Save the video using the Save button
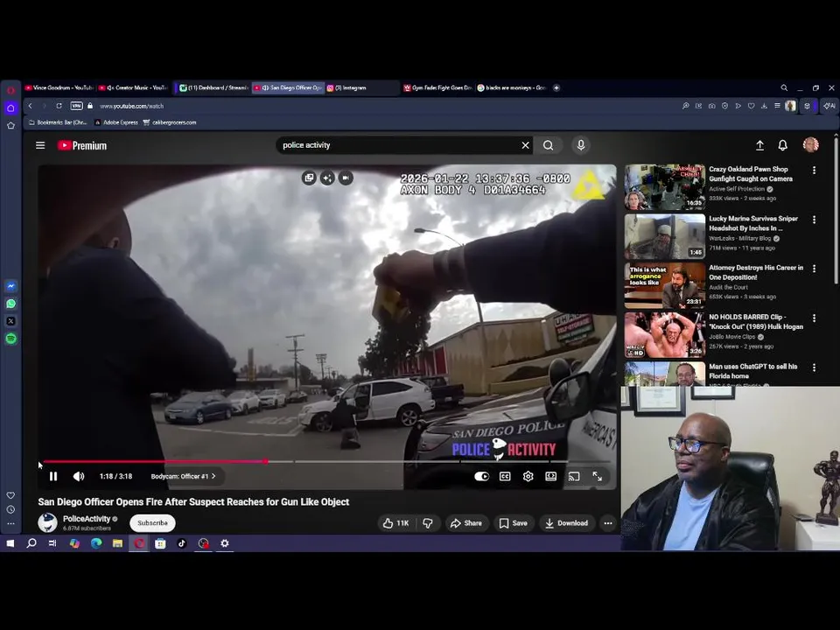Image resolution: width=840 pixels, height=630 pixels. (x=514, y=523)
